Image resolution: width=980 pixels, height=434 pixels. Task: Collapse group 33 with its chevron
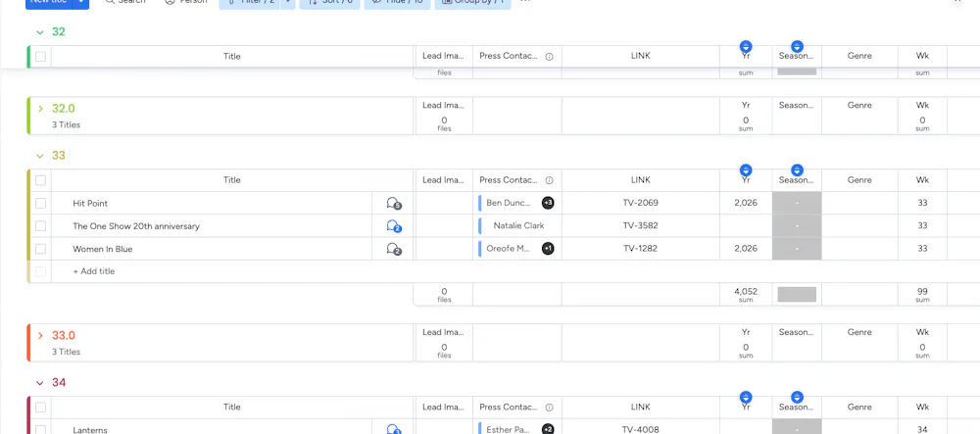(x=40, y=156)
